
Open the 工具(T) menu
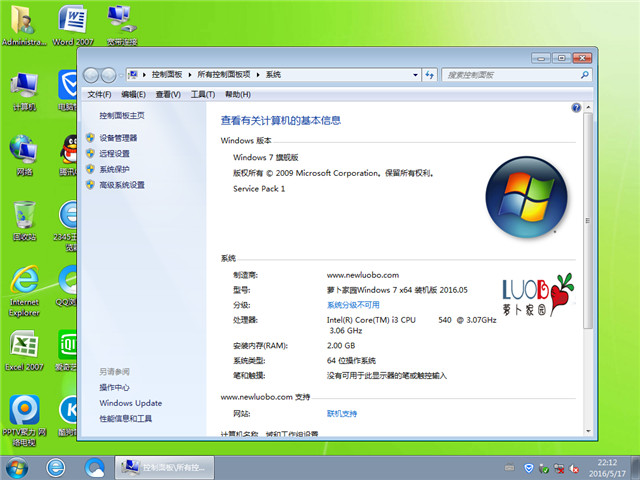(x=203, y=94)
